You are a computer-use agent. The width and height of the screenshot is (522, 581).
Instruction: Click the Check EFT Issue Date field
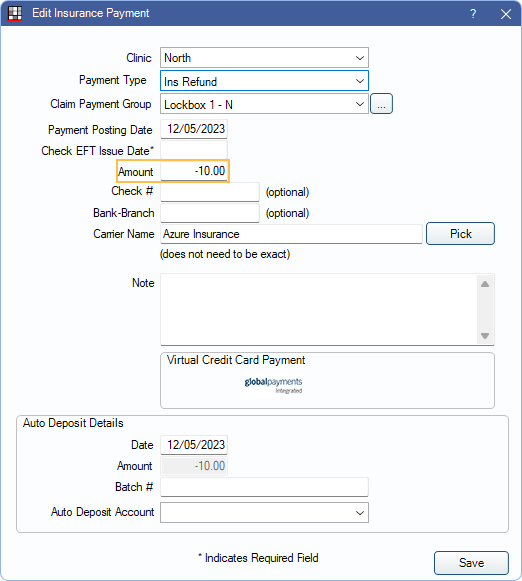pos(194,150)
